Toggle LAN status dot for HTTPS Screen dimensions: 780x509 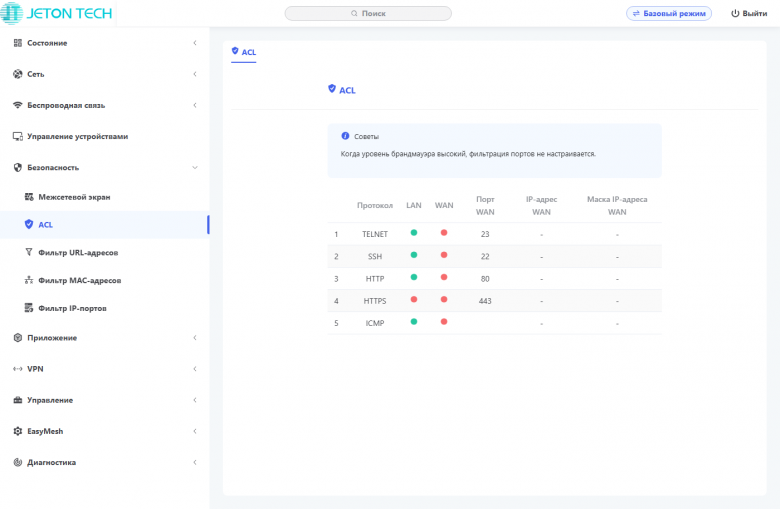coord(413,300)
